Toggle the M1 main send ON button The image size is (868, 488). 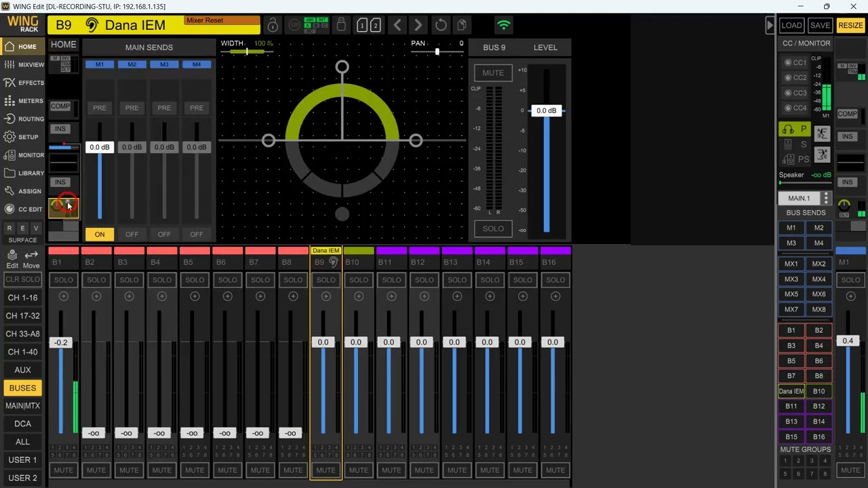pyautogui.click(x=100, y=235)
